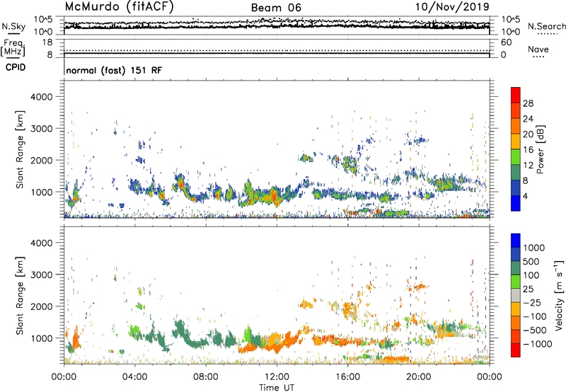
Task: Click the "500" label on the Velocity colorbar
Action: (531, 262)
